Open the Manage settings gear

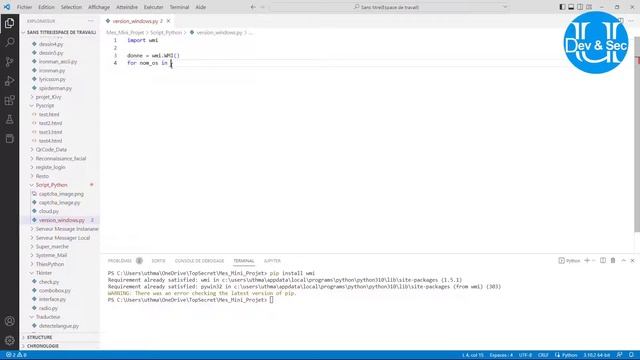pos(9,340)
